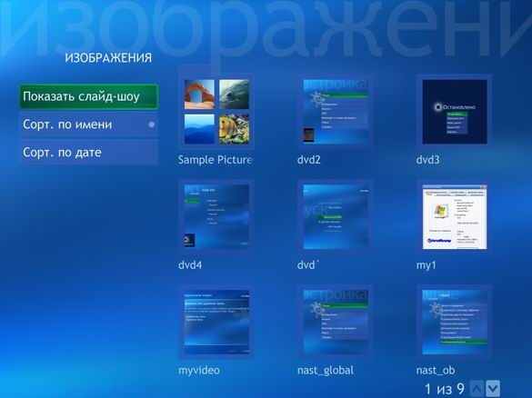Screen dimensions: 532x398
Task: Choose Сорт. по дате sorting option
Action: [89, 153]
